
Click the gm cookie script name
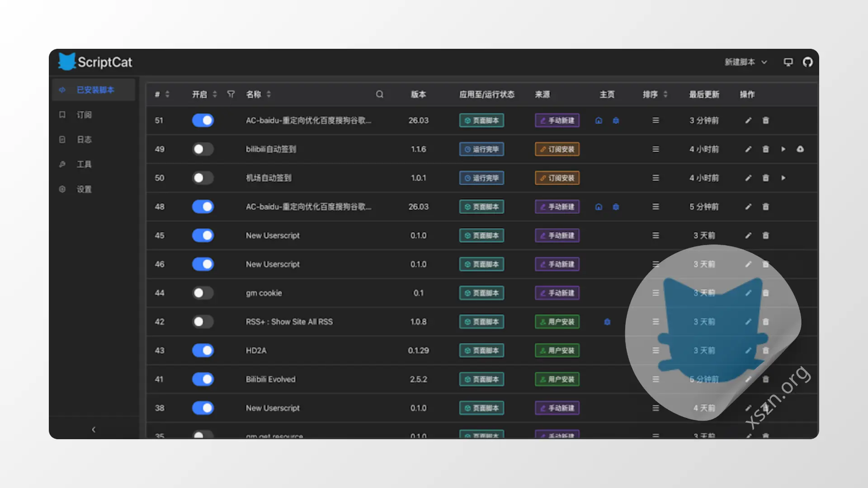264,293
